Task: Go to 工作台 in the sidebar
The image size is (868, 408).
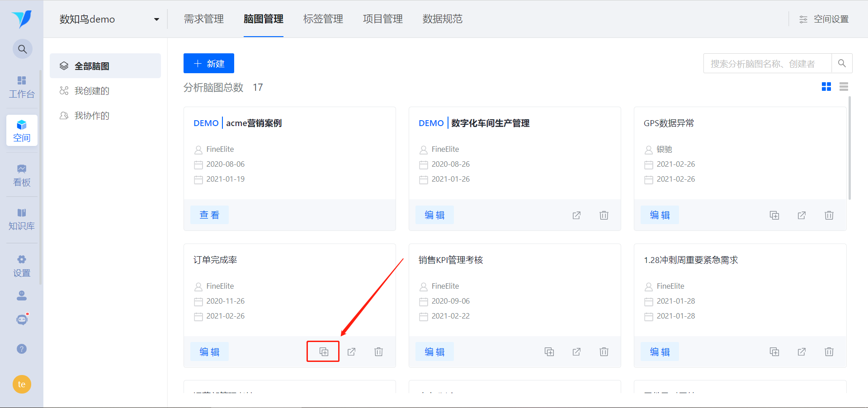Action: click(22, 87)
